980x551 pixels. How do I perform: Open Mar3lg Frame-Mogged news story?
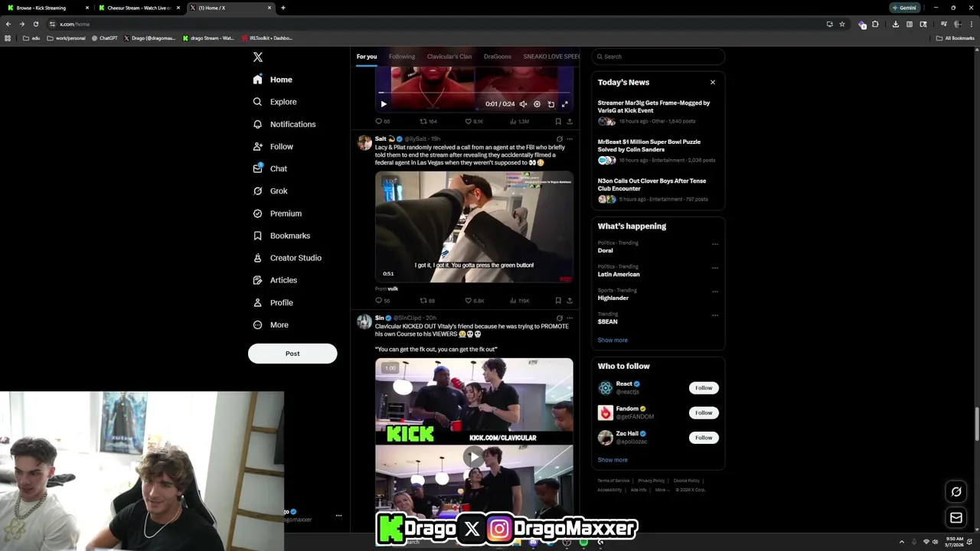click(658, 112)
